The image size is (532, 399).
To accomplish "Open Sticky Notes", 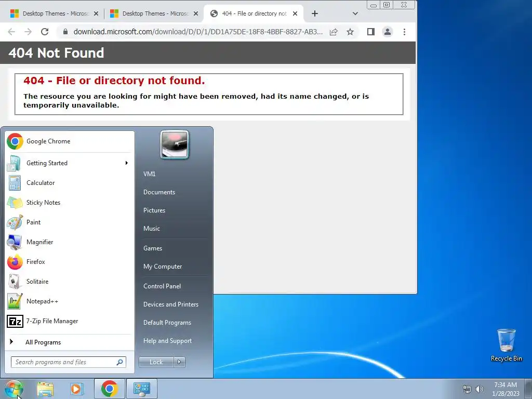I will pos(70,202).
